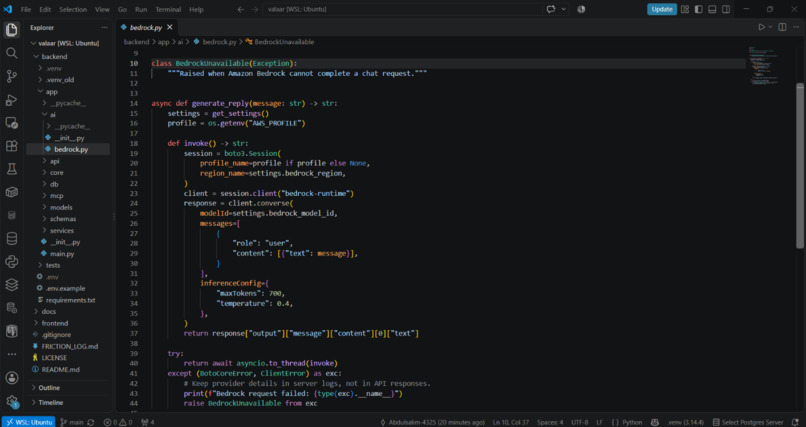Open additional views ellipsis in activity bar
This screenshot has width=806, height=427.
click(11, 354)
